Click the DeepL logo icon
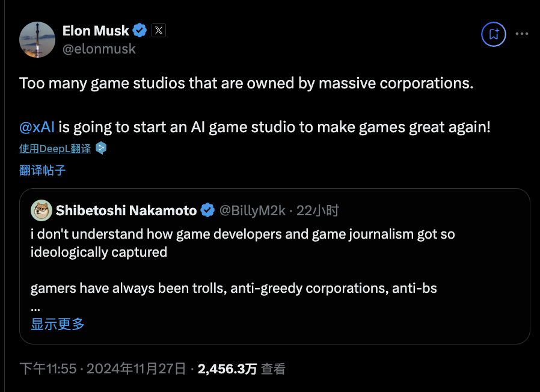540x392 pixels. coord(101,148)
